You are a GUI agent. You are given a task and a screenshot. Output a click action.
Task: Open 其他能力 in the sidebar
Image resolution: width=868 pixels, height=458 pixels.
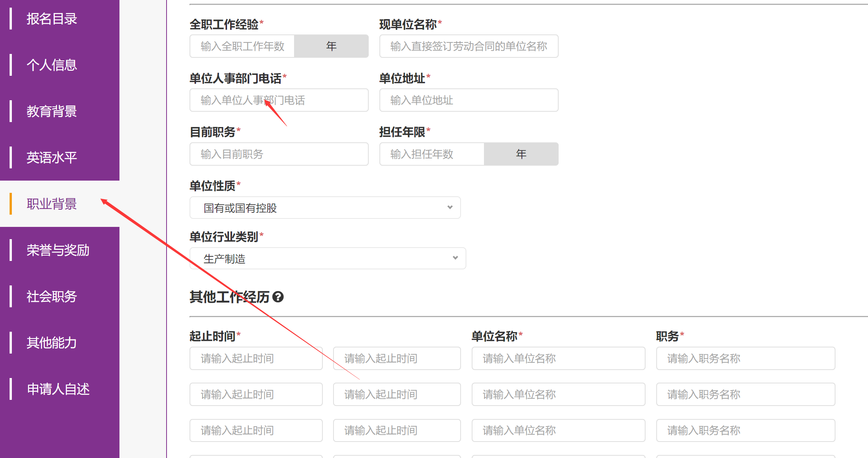pyautogui.click(x=60, y=343)
